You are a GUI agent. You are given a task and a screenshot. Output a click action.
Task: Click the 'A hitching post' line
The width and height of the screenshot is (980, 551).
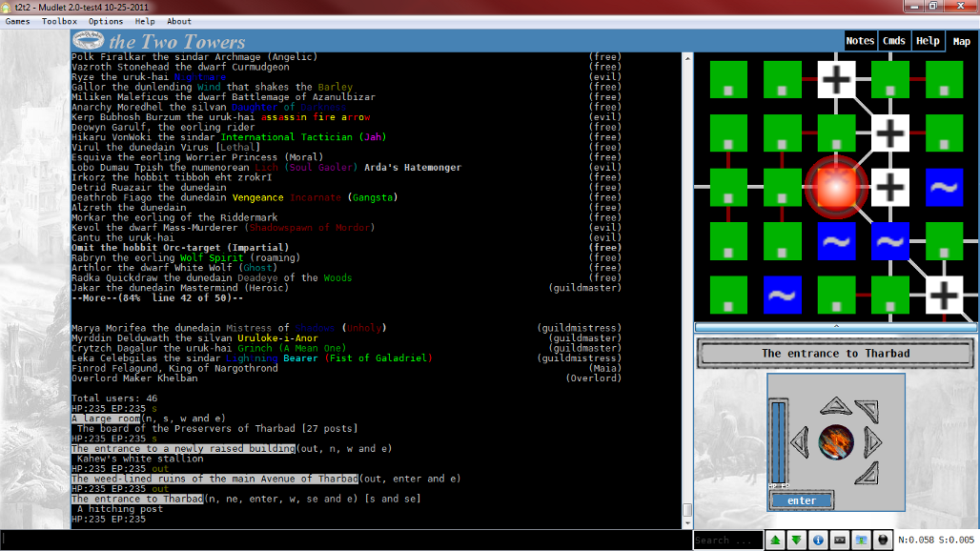coord(120,508)
